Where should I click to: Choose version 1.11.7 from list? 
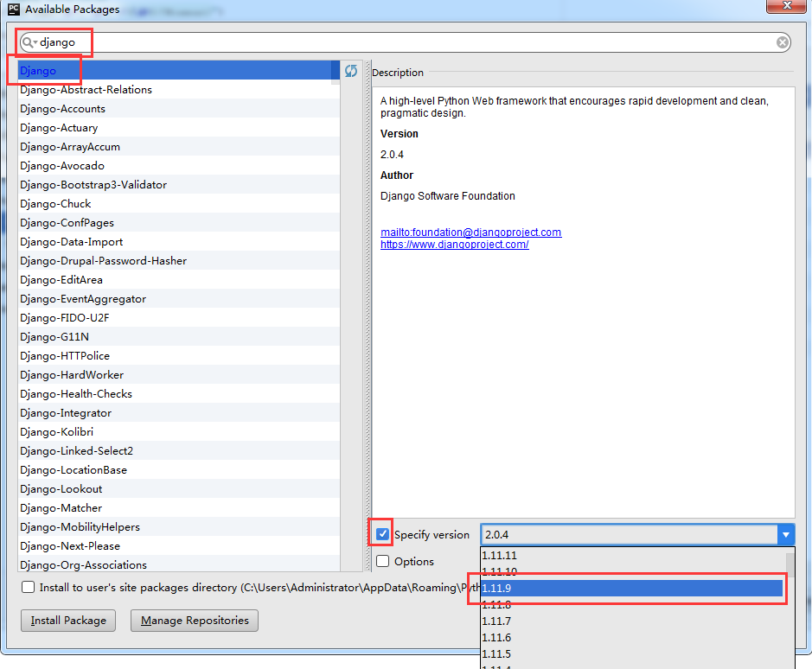point(633,621)
